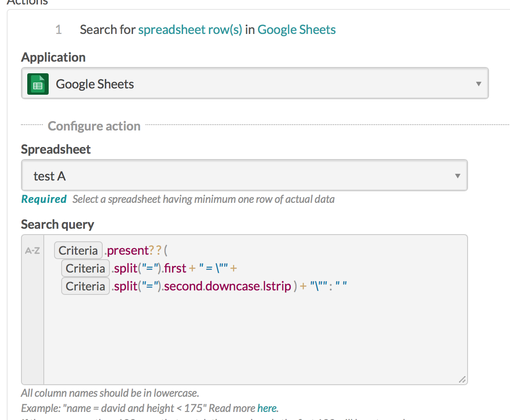Image resolution: width=510 pixels, height=420 pixels.
Task: Open the Application dropdown arrow
Action: click(x=478, y=84)
